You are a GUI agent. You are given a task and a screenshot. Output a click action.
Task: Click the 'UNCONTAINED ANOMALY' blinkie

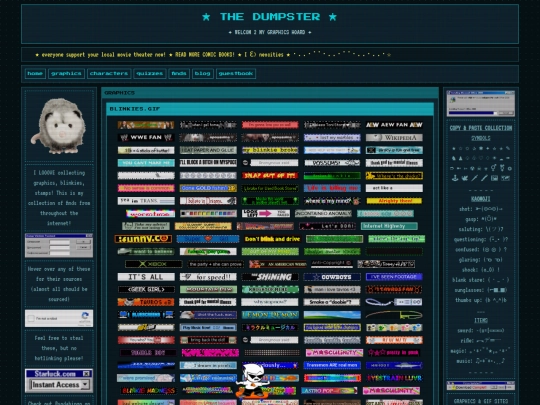coord(323,214)
